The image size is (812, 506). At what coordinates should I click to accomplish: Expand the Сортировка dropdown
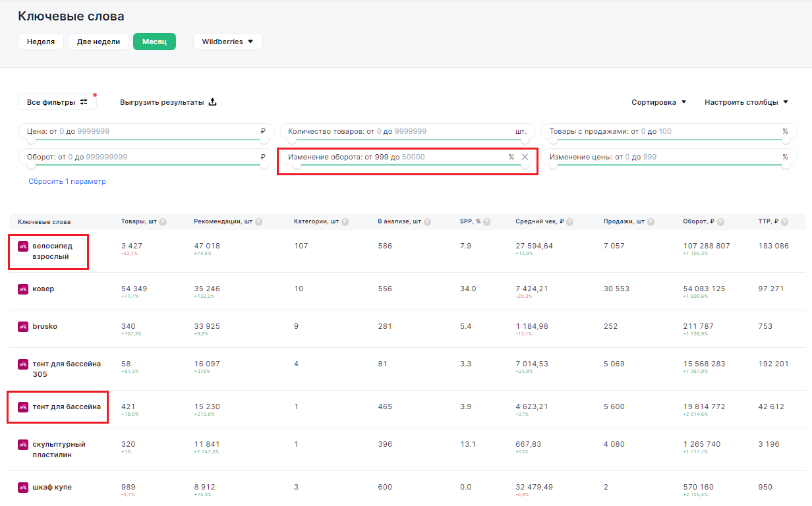pos(658,102)
